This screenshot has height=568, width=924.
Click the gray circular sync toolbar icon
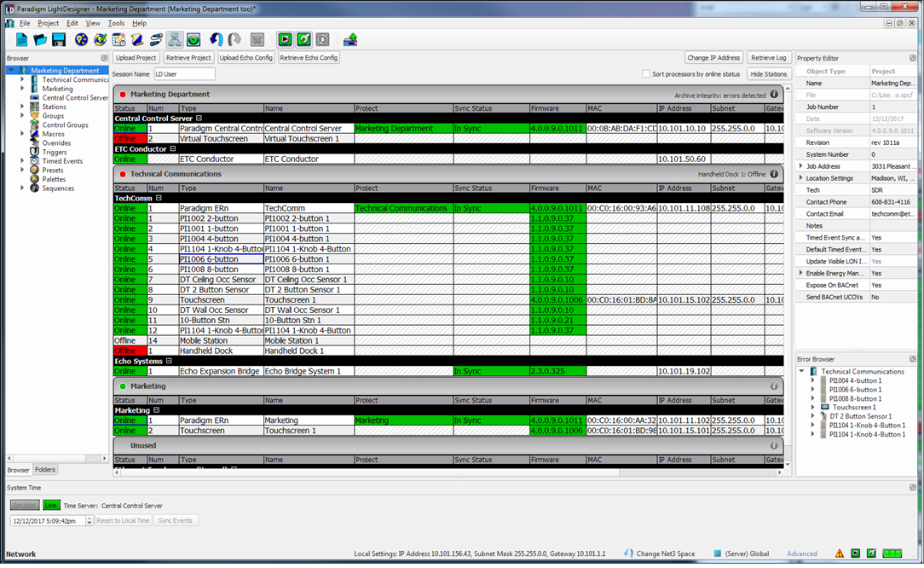click(322, 39)
